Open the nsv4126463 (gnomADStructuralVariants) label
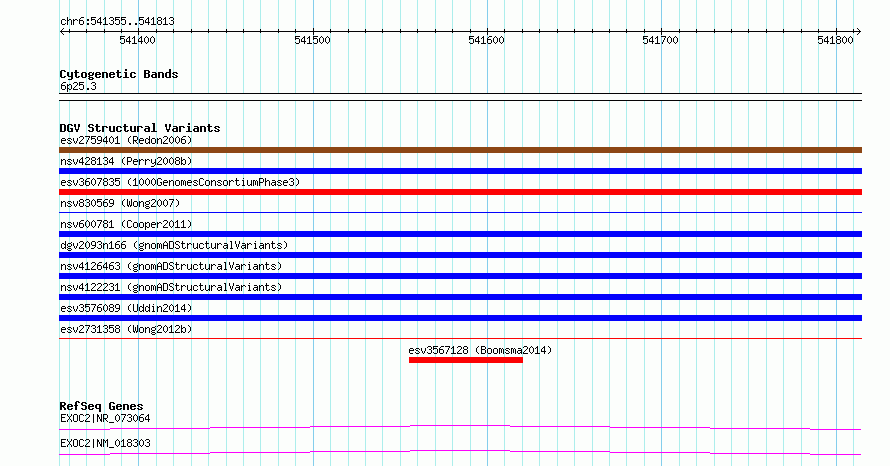The image size is (890, 466). click(171, 266)
